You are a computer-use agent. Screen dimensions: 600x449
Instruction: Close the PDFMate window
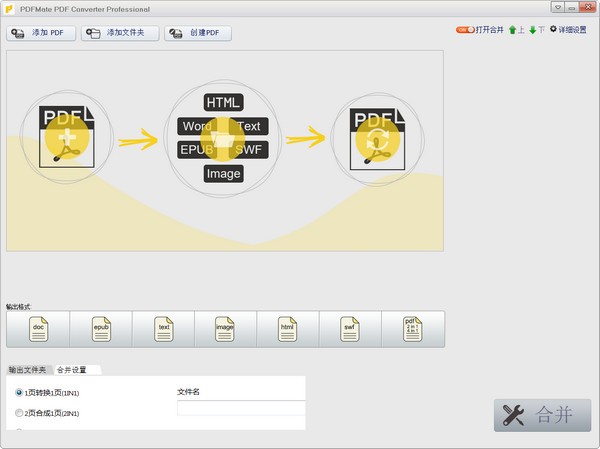click(587, 7)
